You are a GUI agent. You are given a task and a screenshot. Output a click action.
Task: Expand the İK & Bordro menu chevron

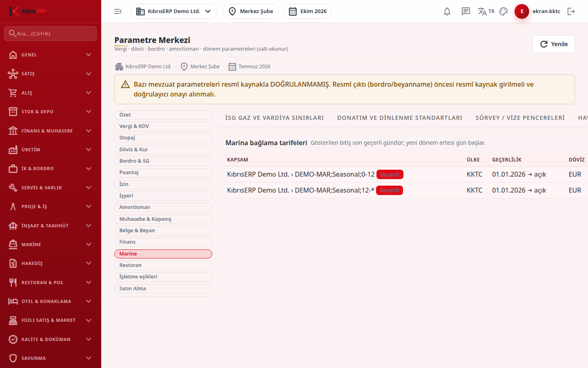point(89,168)
